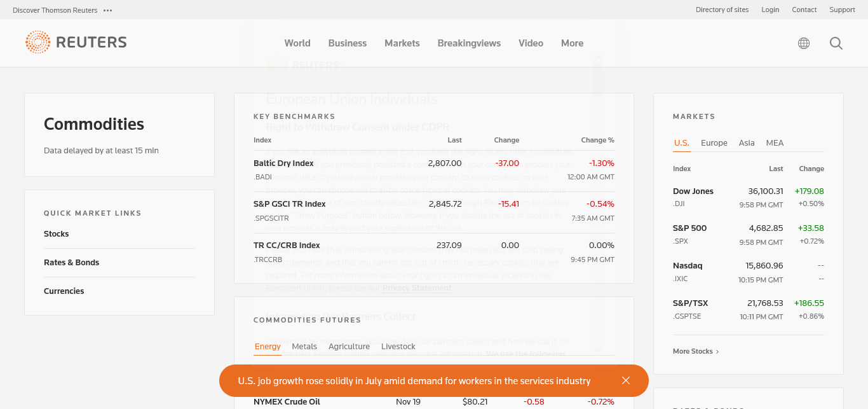This screenshot has width=868, height=409.
Task: Expand Discover Thomson Reuters ellipsis menu
Action: (x=107, y=10)
